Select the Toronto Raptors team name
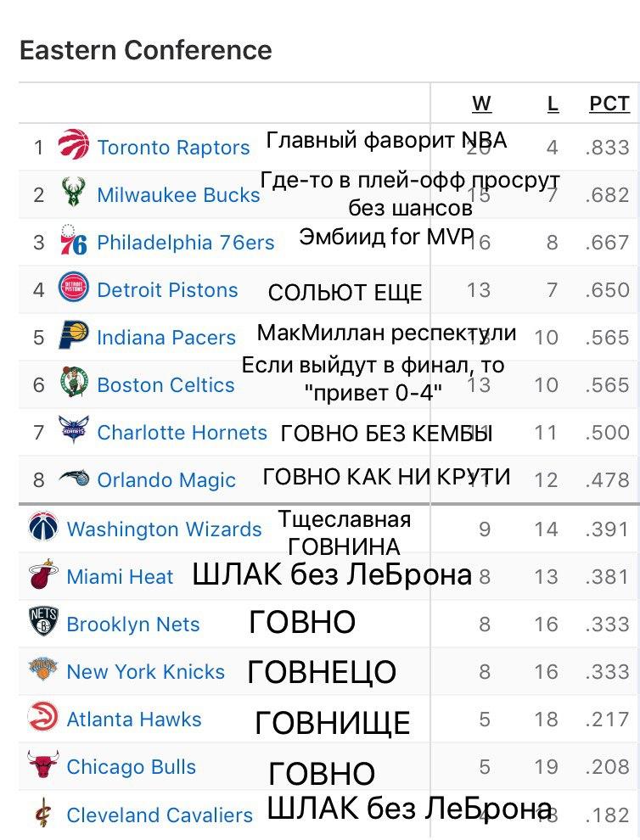640x840 pixels. [x=173, y=148]
